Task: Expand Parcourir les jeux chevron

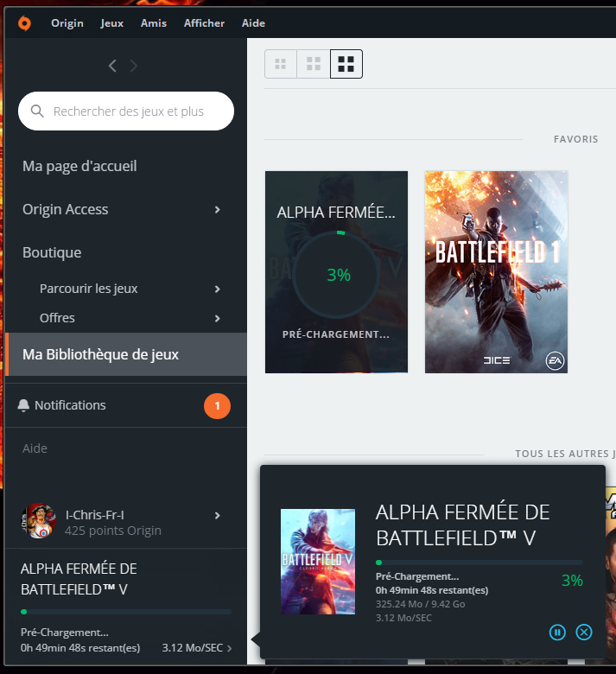Action: pyautogui.click(x=218, y=289)
